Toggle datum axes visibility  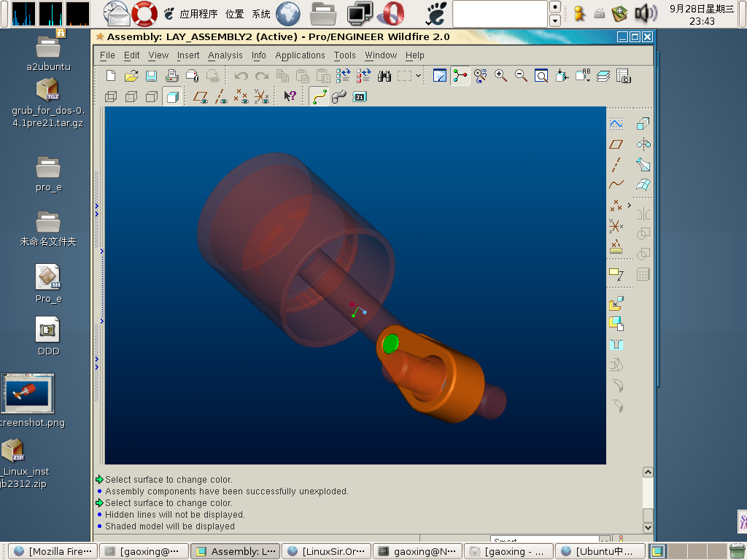pos(221,97)
